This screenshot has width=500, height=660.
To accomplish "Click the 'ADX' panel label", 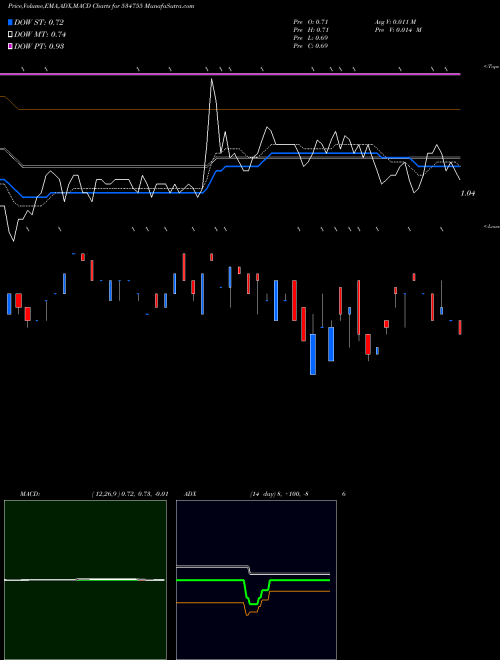I will (x=190, y=494).
